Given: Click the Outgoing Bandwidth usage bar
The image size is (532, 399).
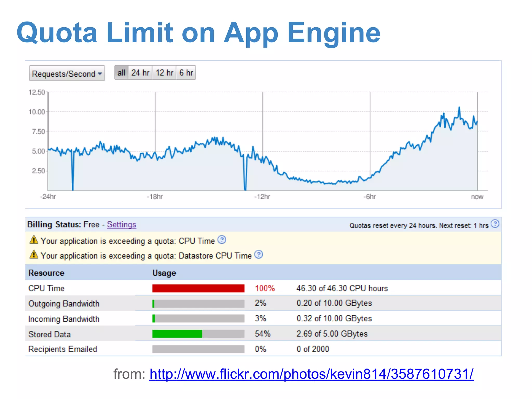Looking at the screenshot, I should click(x=198, y=304).
